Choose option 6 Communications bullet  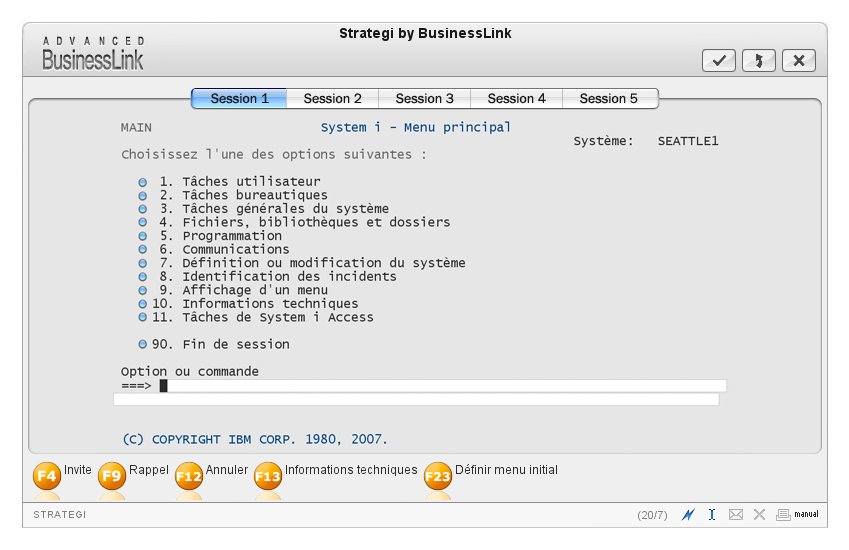[142, 250]
